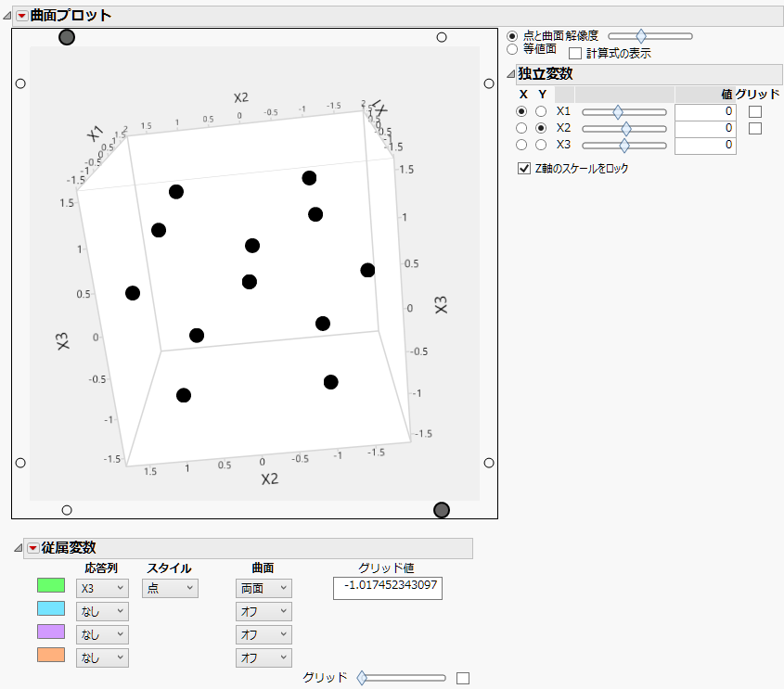Click the right X3 axis label
This screenshot has height=689, width=784.
(x=441, y=305)
